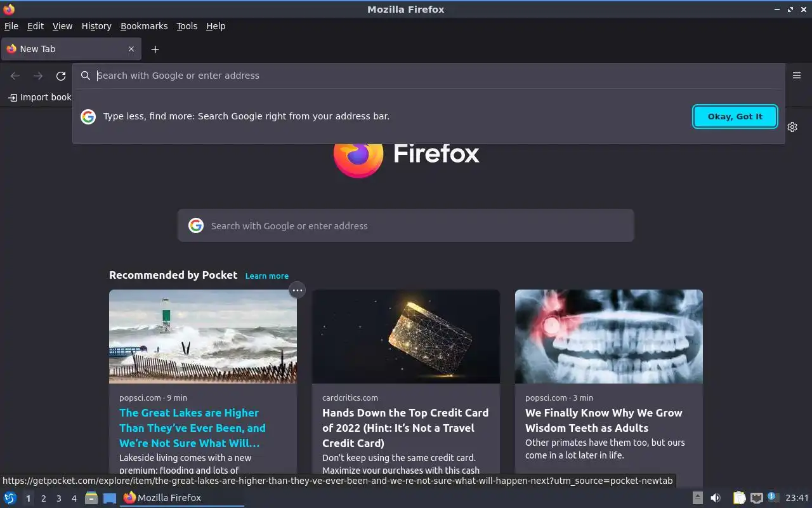The image size is (812, 508).
Task: Open Hands Down the Top Credit Card article
Action: click(405, 428)
